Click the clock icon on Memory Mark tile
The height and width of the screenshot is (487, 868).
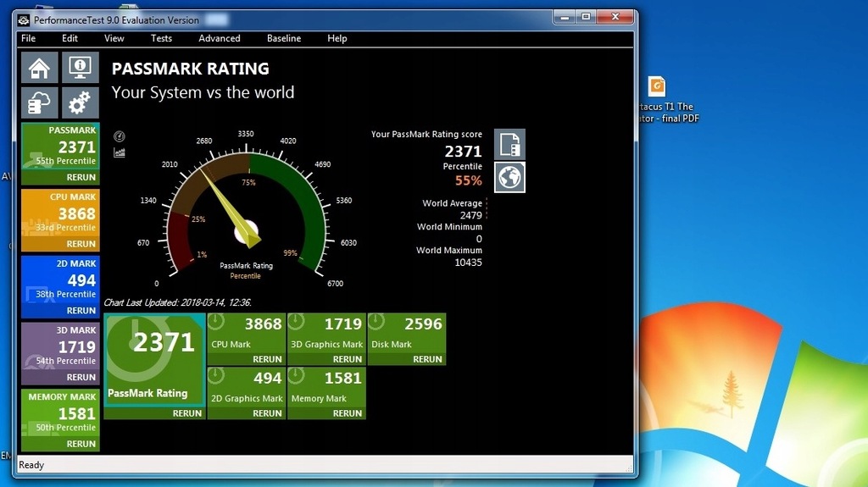[297, 376]
